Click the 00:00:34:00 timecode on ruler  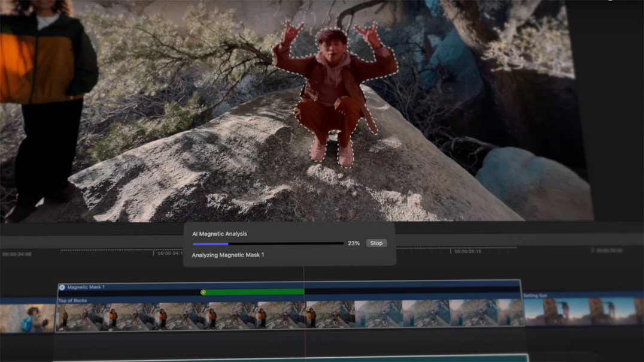17,254
